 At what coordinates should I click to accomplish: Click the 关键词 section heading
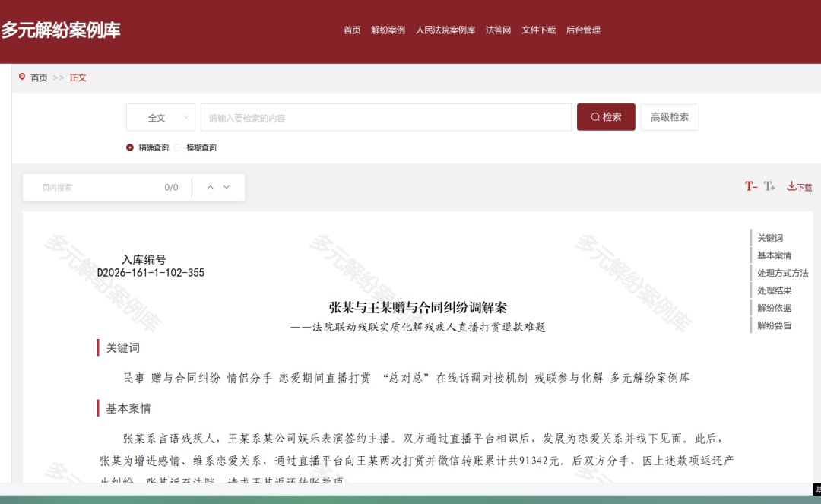(x=123, y=348)
